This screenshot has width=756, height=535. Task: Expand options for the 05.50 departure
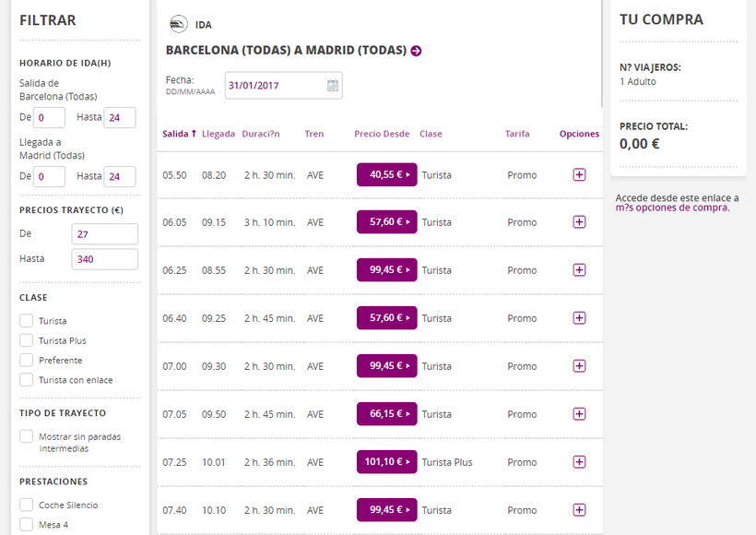pyautogui.click(x=579, y=174)
